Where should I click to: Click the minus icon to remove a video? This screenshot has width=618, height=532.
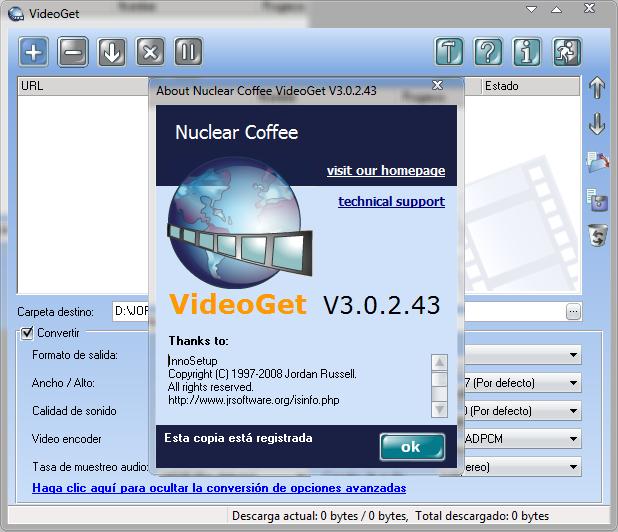click(73, 52)
